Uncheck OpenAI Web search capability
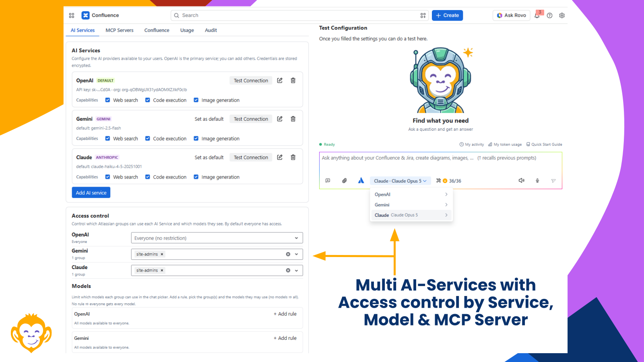Viewport: 644px width, 362px height. point(107,100)
